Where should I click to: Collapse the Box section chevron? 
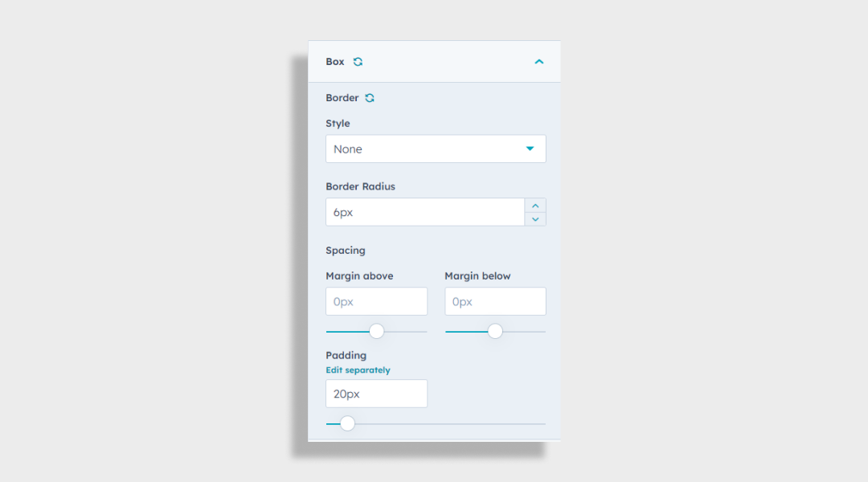538,62
